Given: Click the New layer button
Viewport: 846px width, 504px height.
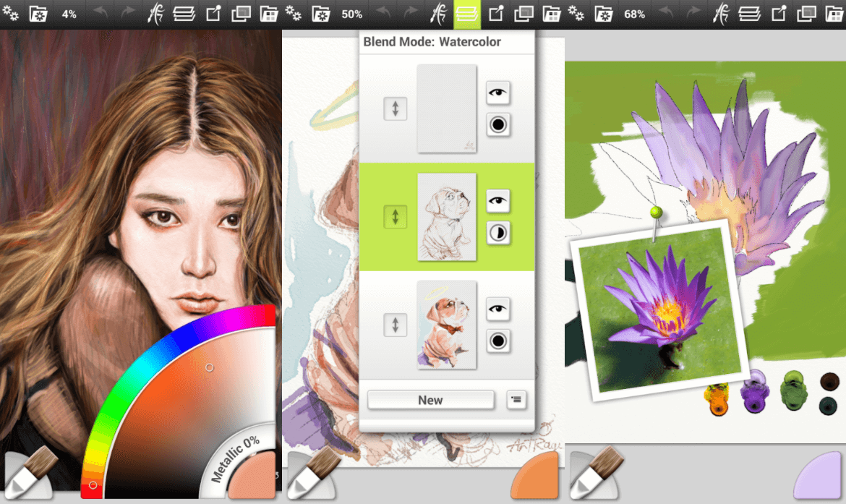Looking at the screenshot, I should click(430, 400).
